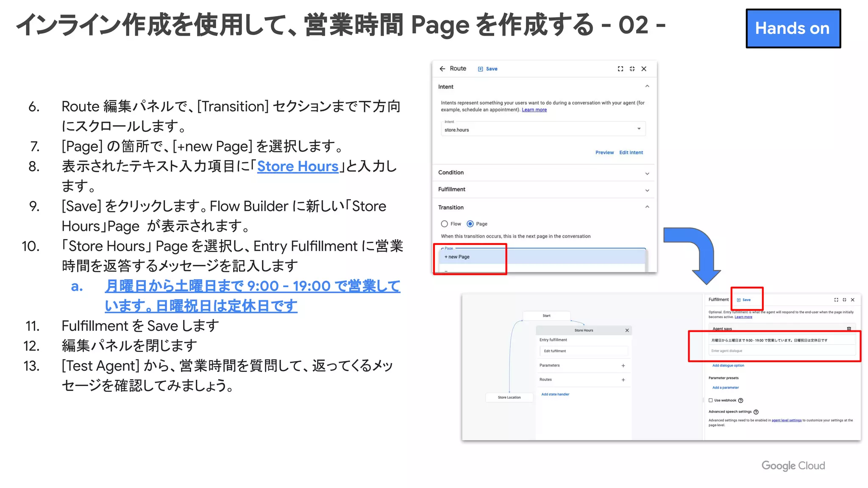Click help icon beside Advanced speech settings
868x488 pixels.
point(756,412)
